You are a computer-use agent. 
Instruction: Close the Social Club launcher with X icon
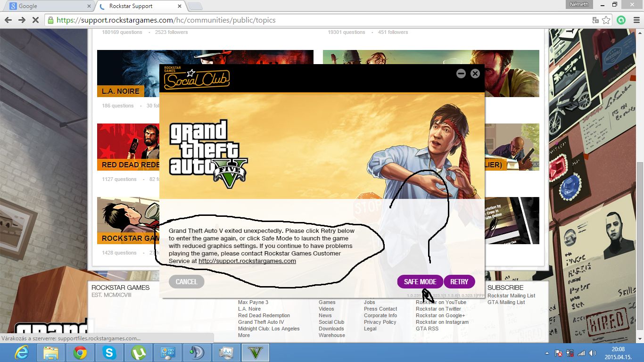(x=475, y=74)
